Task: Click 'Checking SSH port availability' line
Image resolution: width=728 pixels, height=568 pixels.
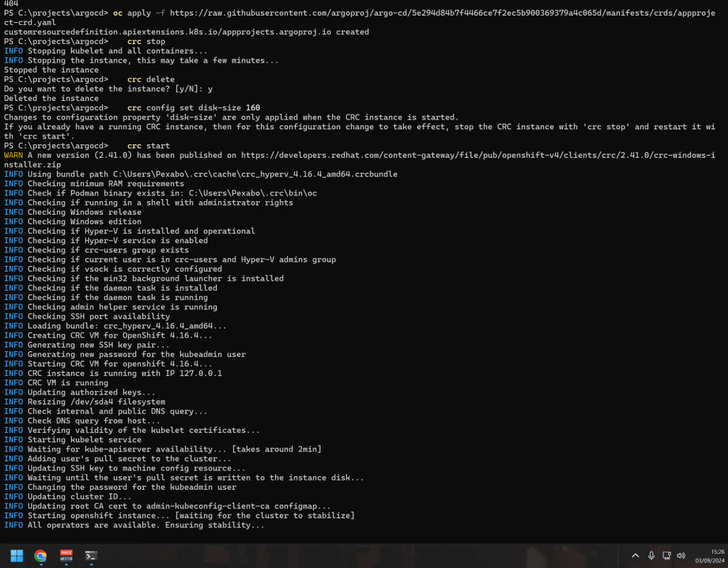Action: click(x=87, y=317)
